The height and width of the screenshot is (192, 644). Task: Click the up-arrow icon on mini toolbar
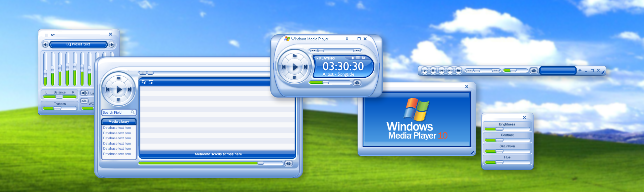pos(580,71)
